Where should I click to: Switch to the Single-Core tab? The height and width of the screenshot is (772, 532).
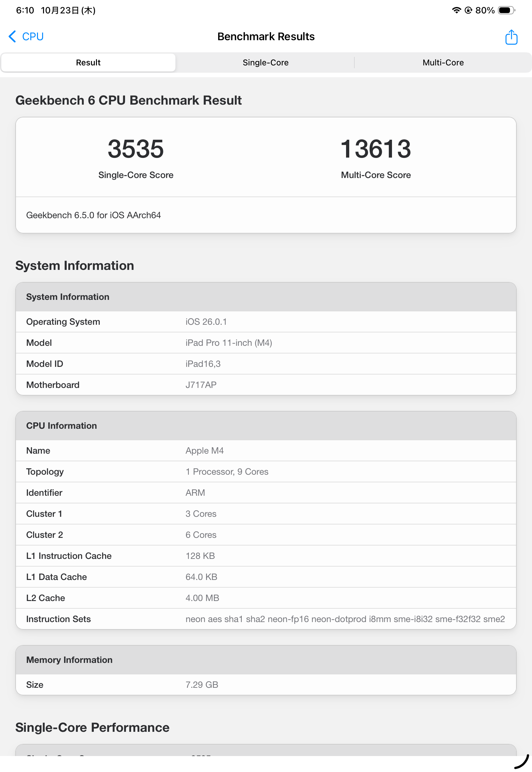point(265,63)
